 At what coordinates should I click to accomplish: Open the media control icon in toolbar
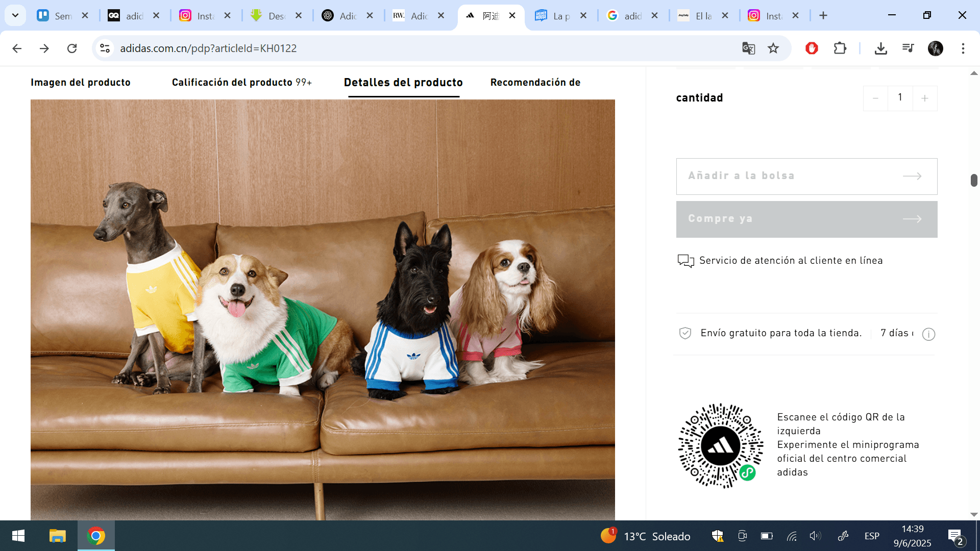[908, 48]
